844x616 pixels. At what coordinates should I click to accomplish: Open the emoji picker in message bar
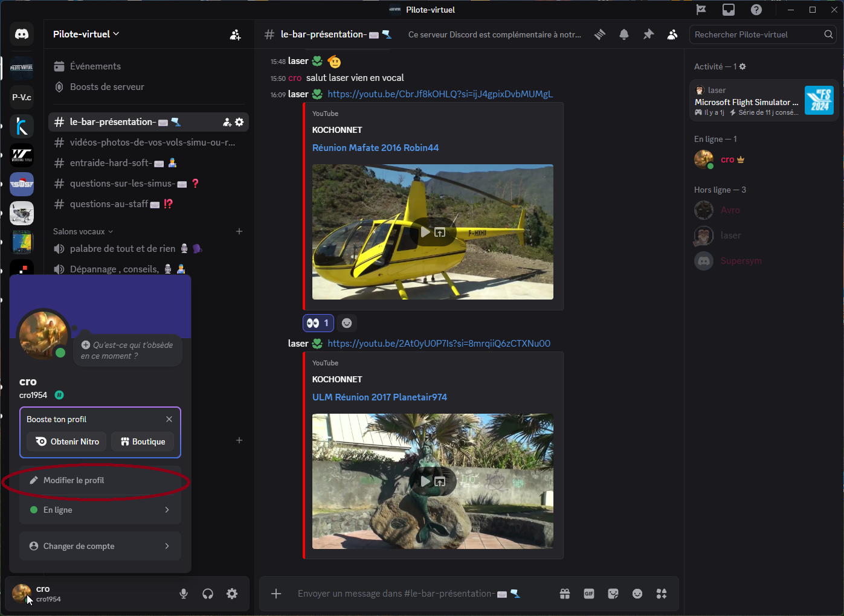coord(637,594)
